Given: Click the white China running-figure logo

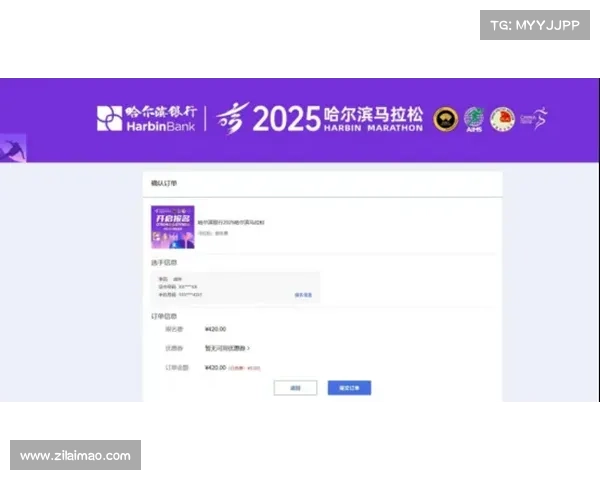Looking at the screenshot, I should (534, 118).
